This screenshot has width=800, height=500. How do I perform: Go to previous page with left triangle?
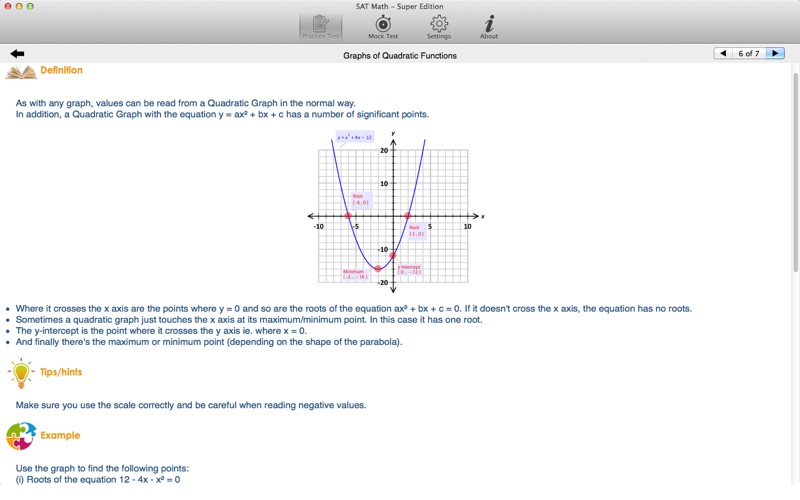click(x=723, y=53)
